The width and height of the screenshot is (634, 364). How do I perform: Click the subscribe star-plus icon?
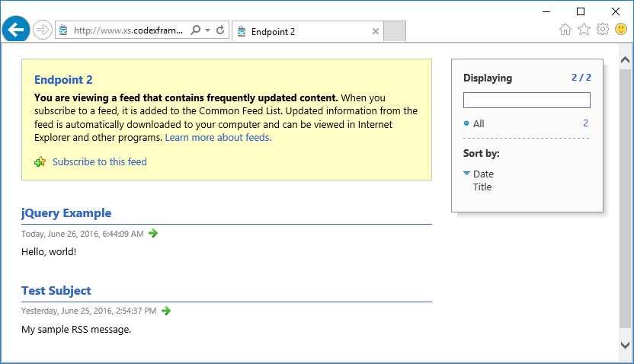click(40, 162)
